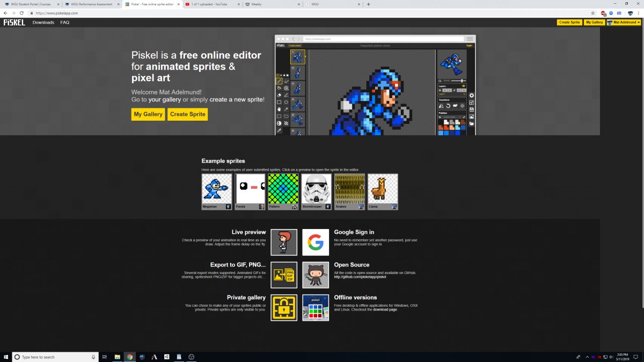Click the Private gallery padlock icon
The height and width of the screenshot is (362, 644).
284,308
